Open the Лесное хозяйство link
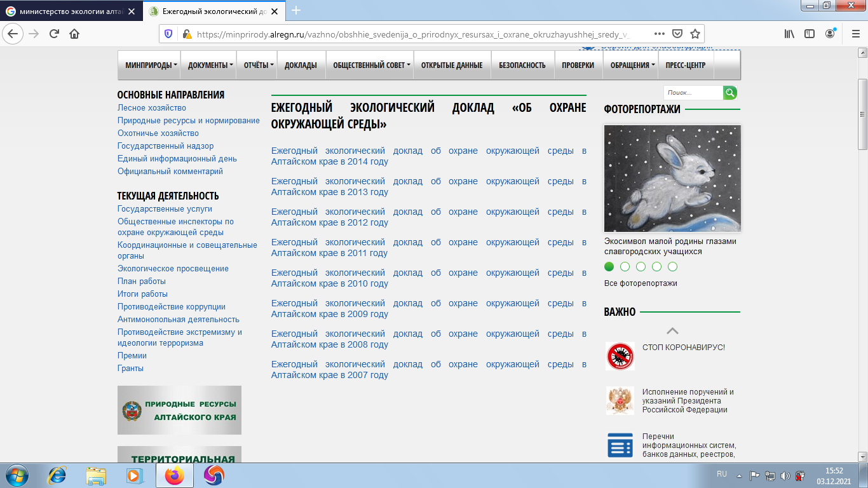 click(152, 108)
